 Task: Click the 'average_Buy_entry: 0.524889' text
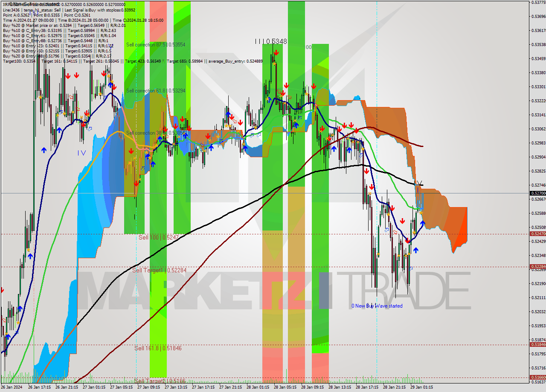point(235,61)
